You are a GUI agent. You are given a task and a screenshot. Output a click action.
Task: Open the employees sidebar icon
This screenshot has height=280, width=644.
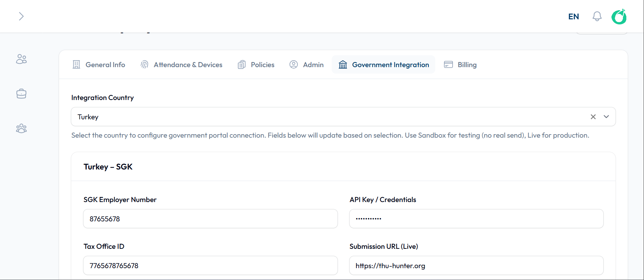coord(21,59)
